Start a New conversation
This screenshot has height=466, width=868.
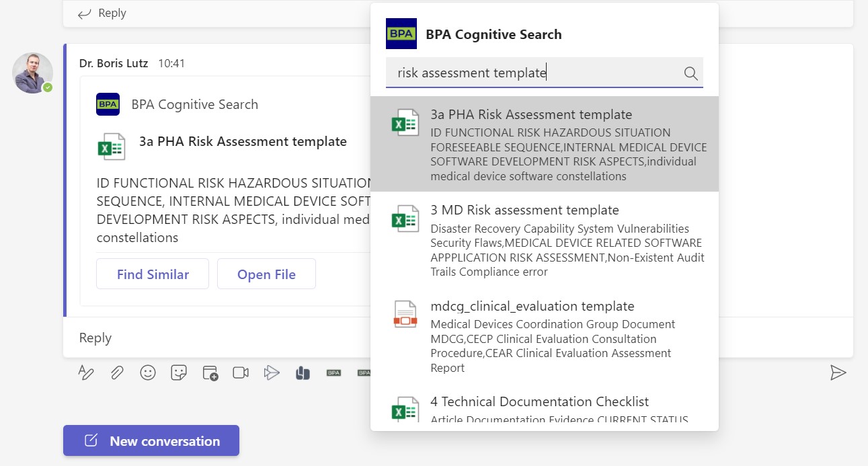[x=151, y=440]
